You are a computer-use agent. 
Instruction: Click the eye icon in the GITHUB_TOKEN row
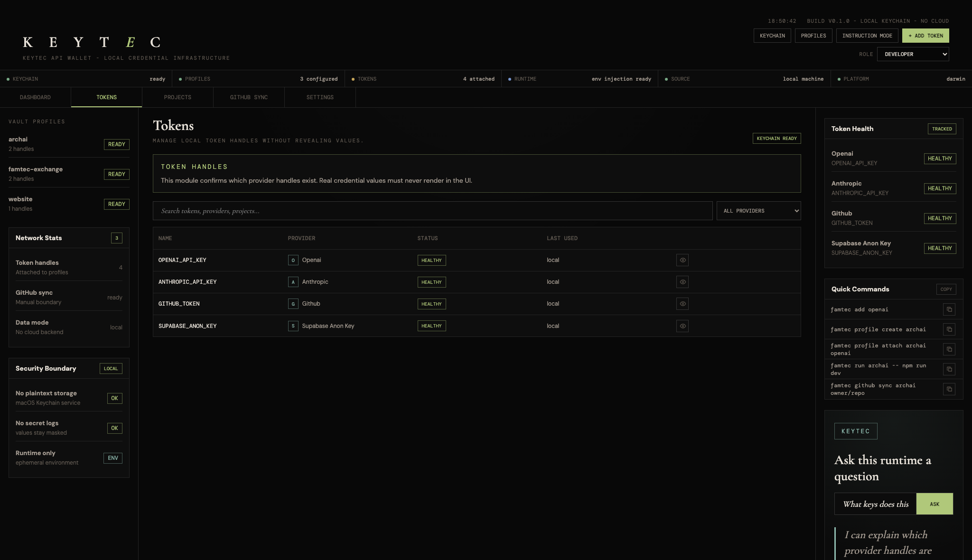pyautogui.click(x=682, y=304)
